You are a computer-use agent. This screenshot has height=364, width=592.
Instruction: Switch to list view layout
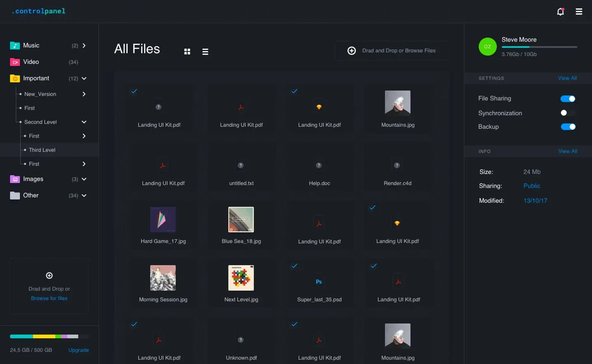tap(205, 52)
